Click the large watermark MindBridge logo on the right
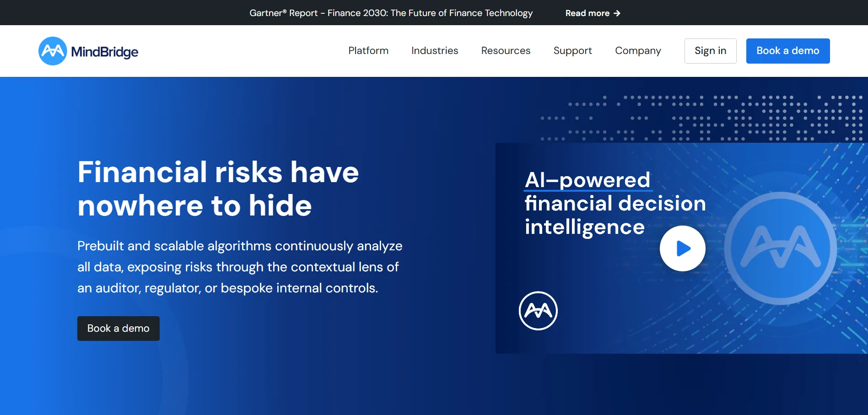868x415 pixels. (788, 249)
